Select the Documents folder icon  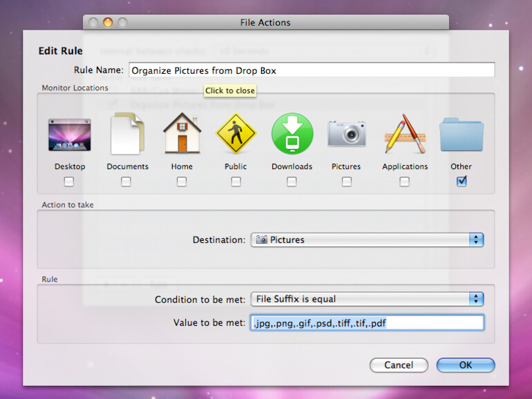tap(128, 134)
